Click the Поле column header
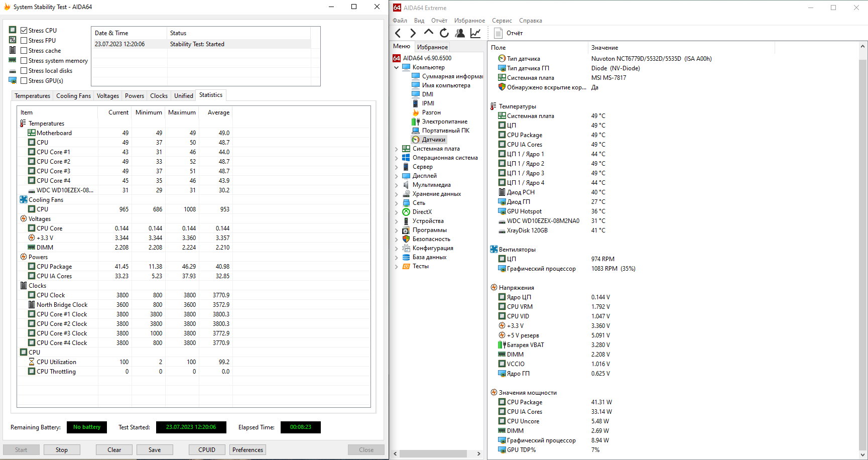The image size is (868, 460). click(538, 48)
